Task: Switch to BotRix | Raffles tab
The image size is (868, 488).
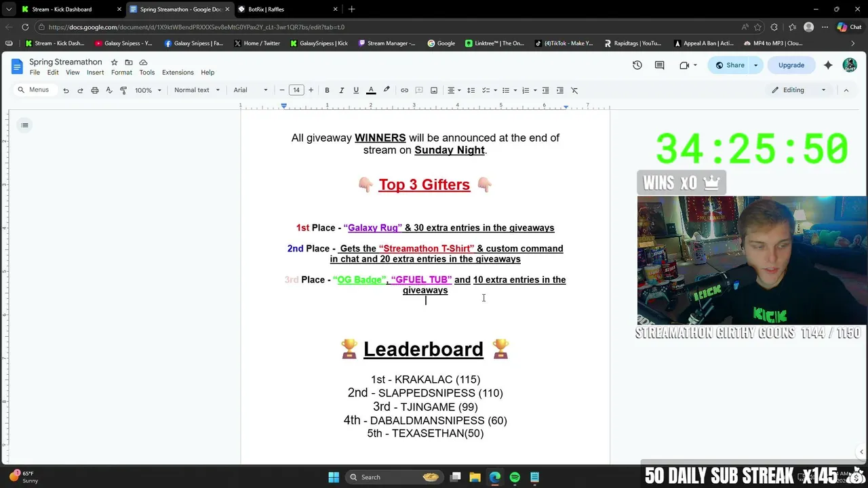Action: (288, 9)
